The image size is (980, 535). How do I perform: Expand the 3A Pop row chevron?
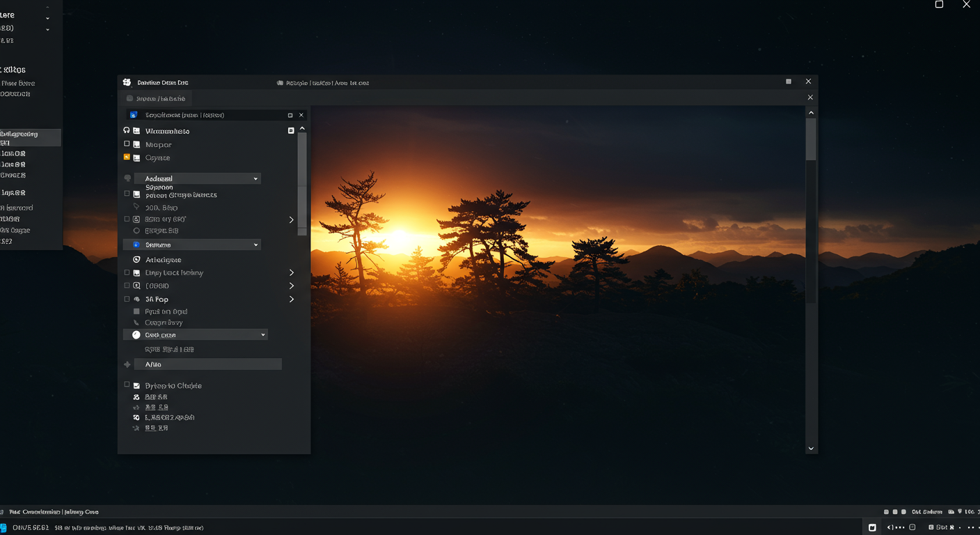292,299
